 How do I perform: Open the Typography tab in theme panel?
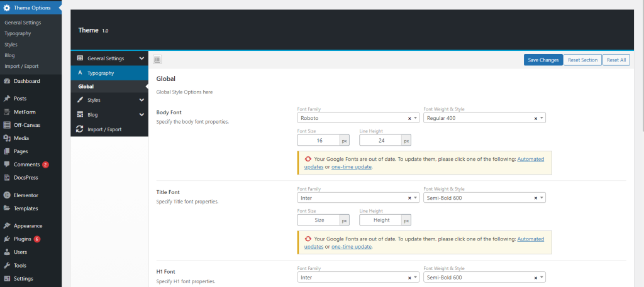click(x=101, y=73)
